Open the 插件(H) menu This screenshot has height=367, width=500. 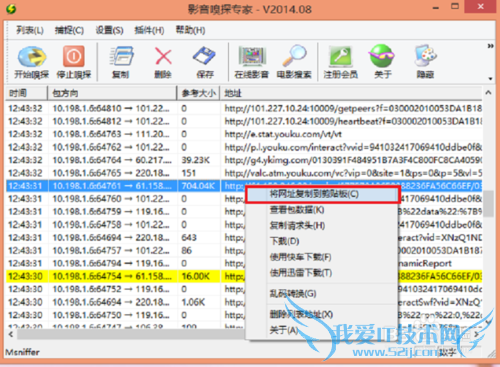pos(149,30)
